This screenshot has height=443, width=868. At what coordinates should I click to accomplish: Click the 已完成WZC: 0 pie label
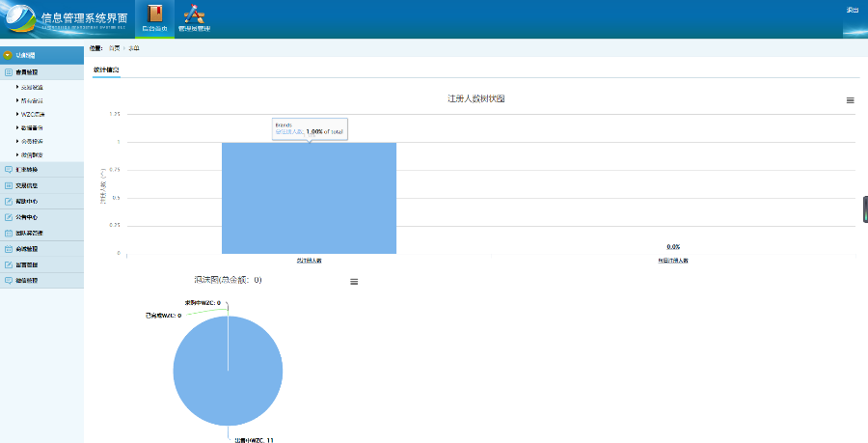163,315
